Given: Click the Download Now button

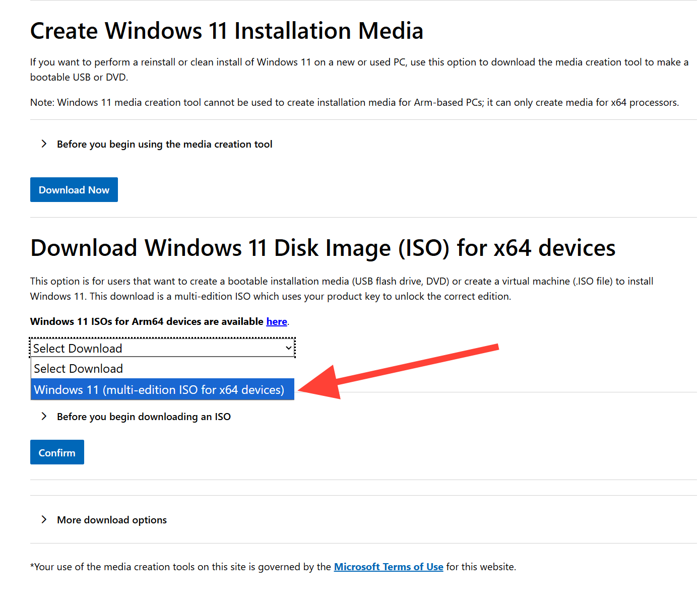Looking at the screenshot, I should 74,189.
